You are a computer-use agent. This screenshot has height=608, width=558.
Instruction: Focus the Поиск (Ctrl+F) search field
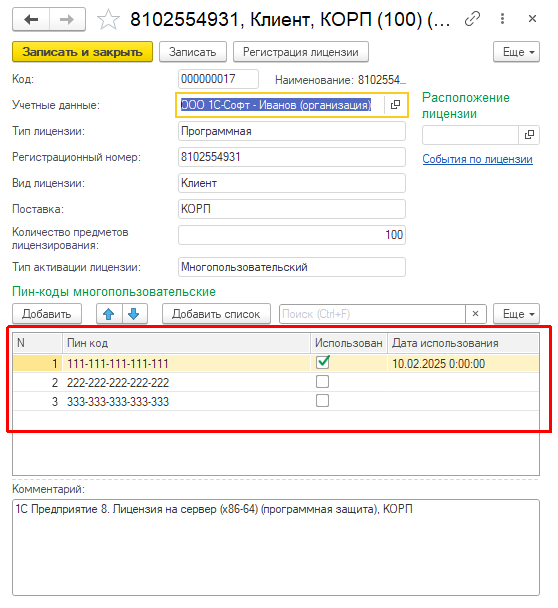372,314
